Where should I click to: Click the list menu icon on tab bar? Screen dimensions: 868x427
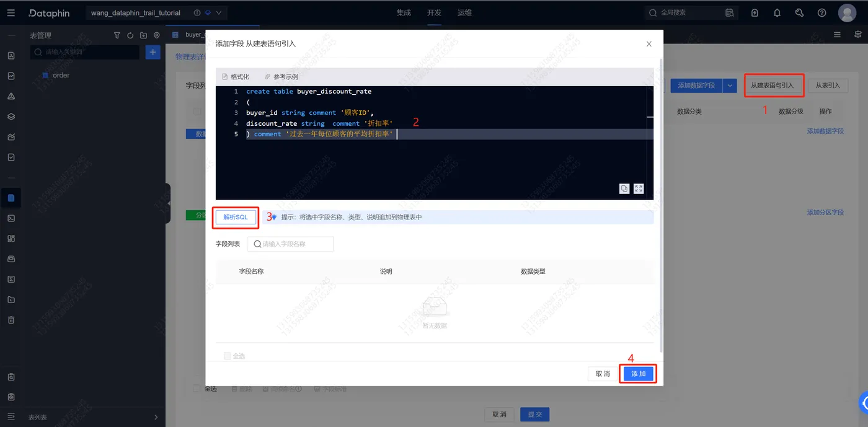[x=837, y=35]
